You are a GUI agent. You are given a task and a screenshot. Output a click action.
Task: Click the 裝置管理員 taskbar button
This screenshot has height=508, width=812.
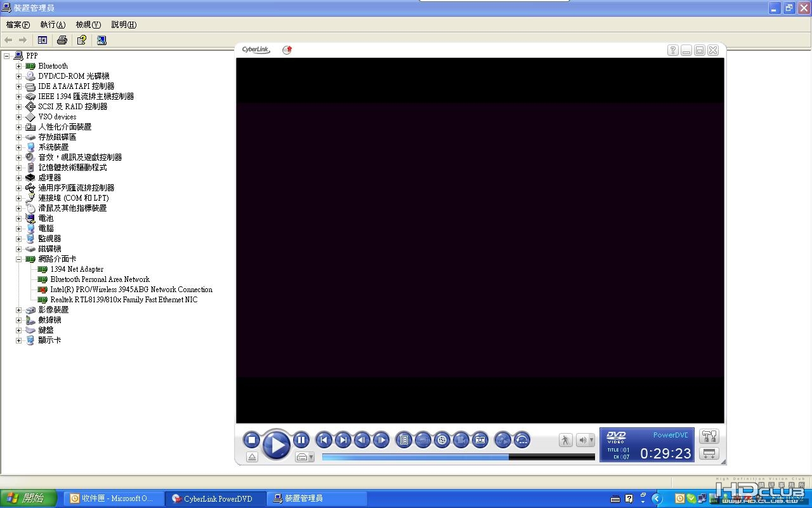(x=317, y=498)
